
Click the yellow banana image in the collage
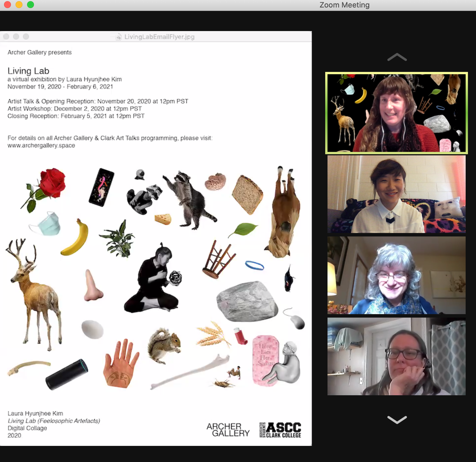coord(75,237)
